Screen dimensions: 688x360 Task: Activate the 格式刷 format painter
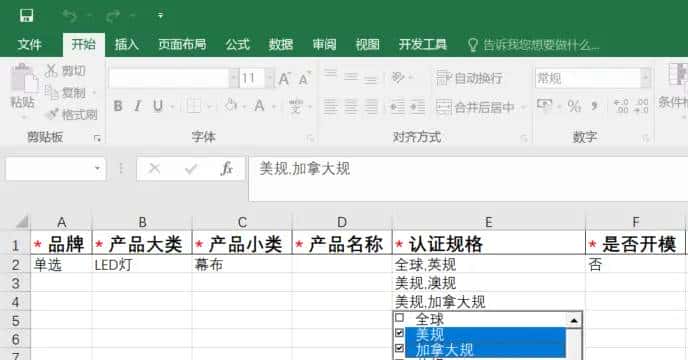click(72, 115)
